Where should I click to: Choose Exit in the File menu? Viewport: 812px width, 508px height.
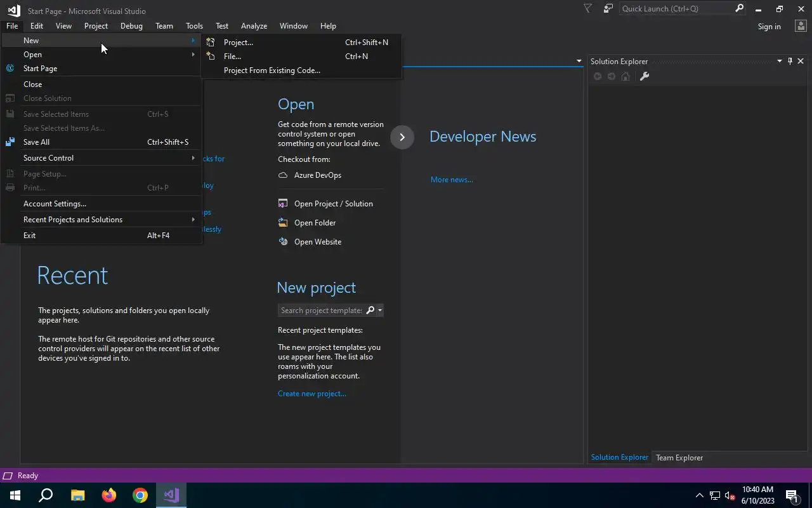pos(101,235)
